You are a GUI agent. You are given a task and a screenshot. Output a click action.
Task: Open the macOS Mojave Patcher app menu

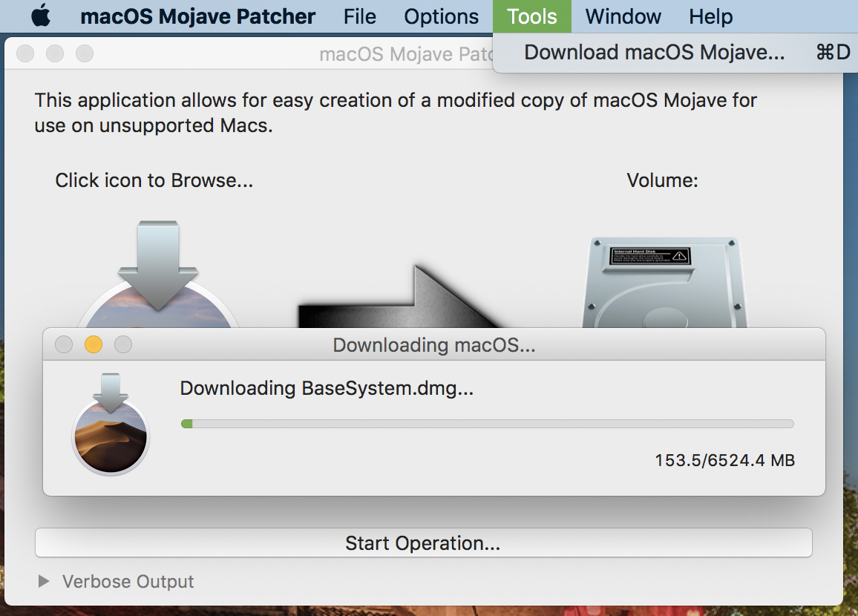197,16
